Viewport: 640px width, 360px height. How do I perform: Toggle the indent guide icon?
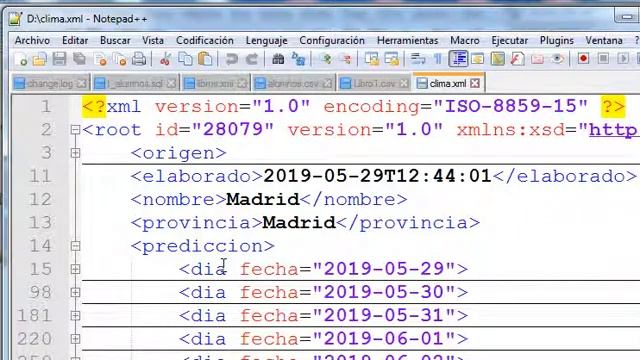pos(458,59)
